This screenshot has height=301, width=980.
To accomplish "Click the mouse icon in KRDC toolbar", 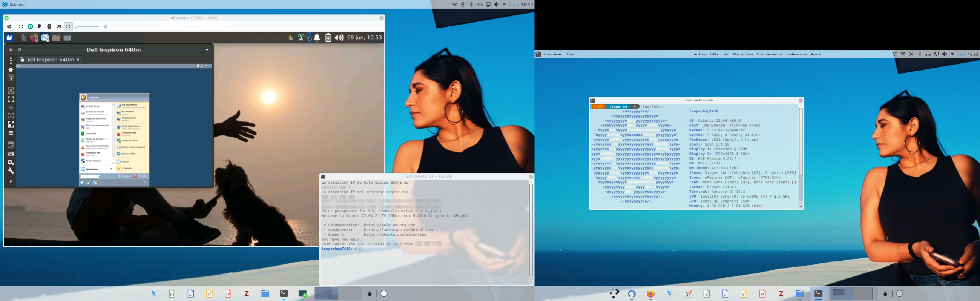I will [49, 27].
